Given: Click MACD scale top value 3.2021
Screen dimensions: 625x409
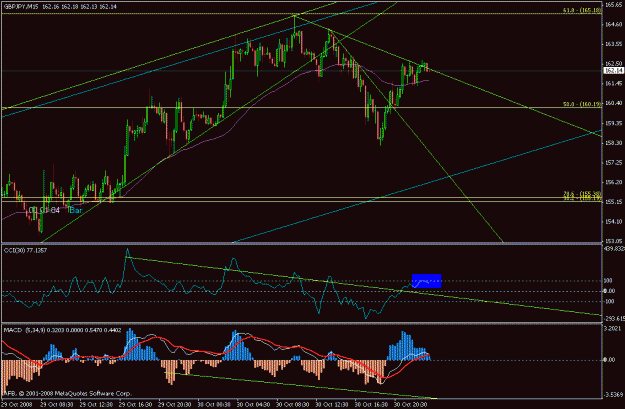Looking at the screenshot, I should (x=613, y=329).
